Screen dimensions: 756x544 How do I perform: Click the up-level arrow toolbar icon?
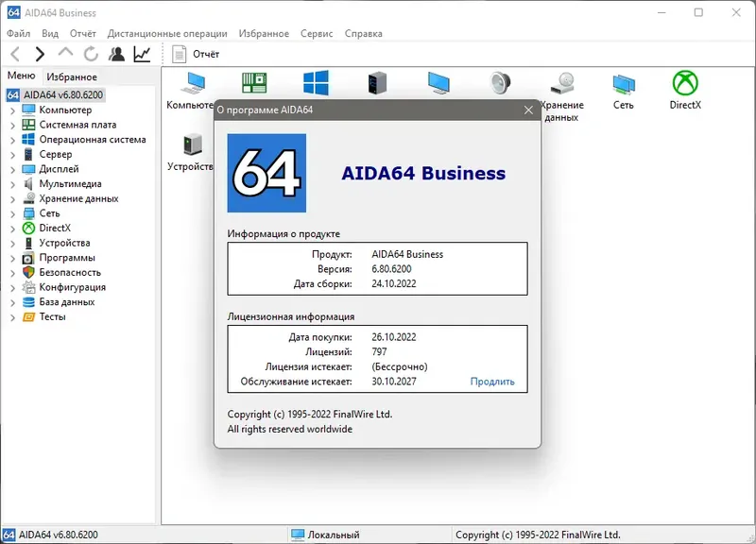(x=65, y=53)
